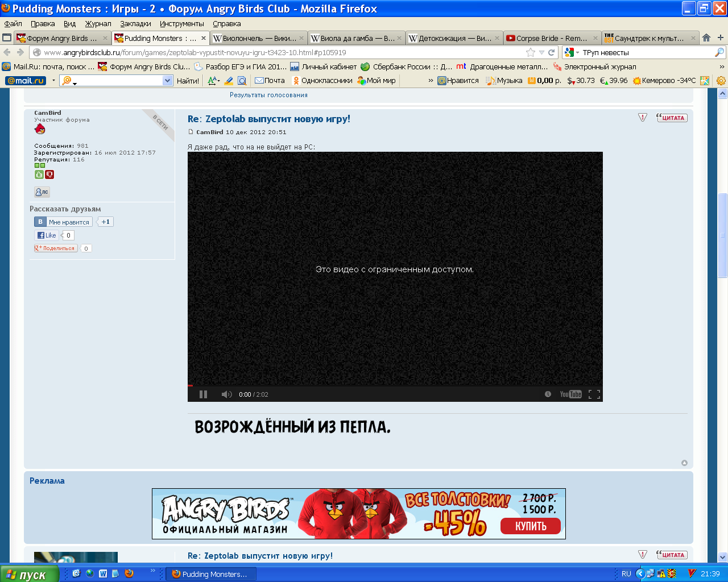
Task: Start search with magnifier icon
Action: (x=719, y=52)
